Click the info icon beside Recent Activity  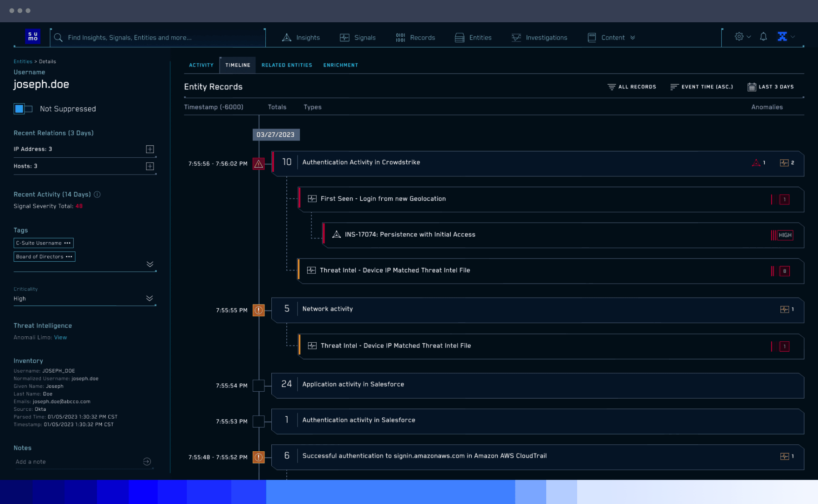coord(97,195)
